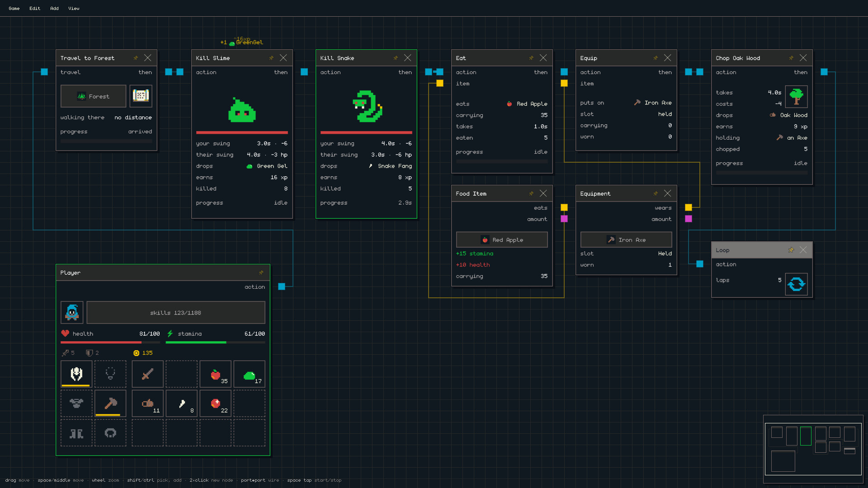Click the Equipment wears yellow port
868x488 pixels.
(689, 207)
